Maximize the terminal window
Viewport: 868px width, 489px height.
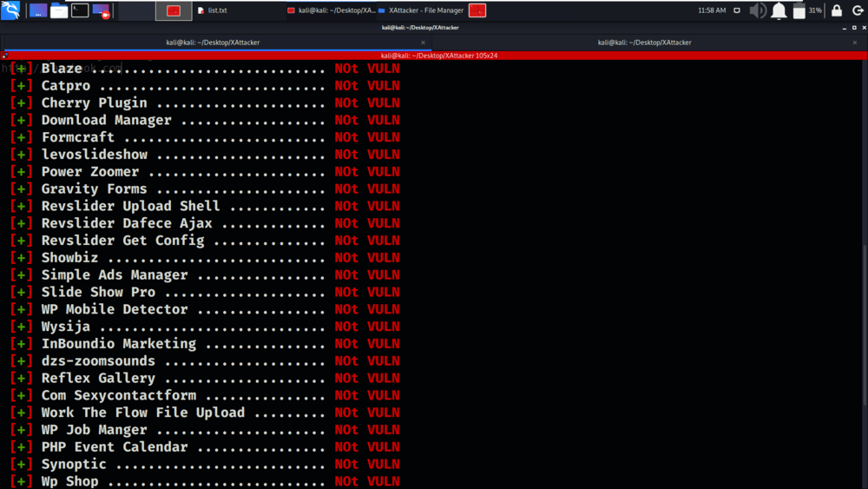coord(854,27)
